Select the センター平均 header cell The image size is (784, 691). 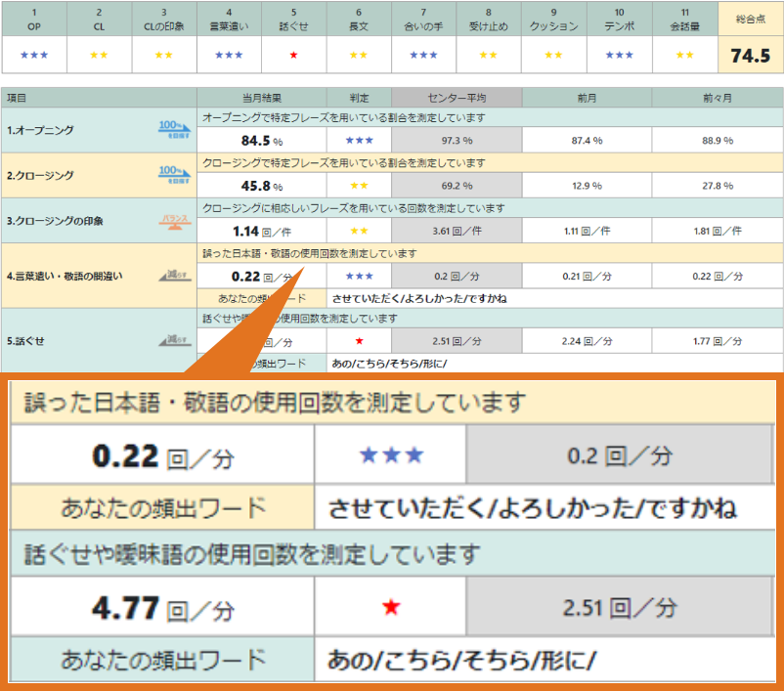point(457,98)
